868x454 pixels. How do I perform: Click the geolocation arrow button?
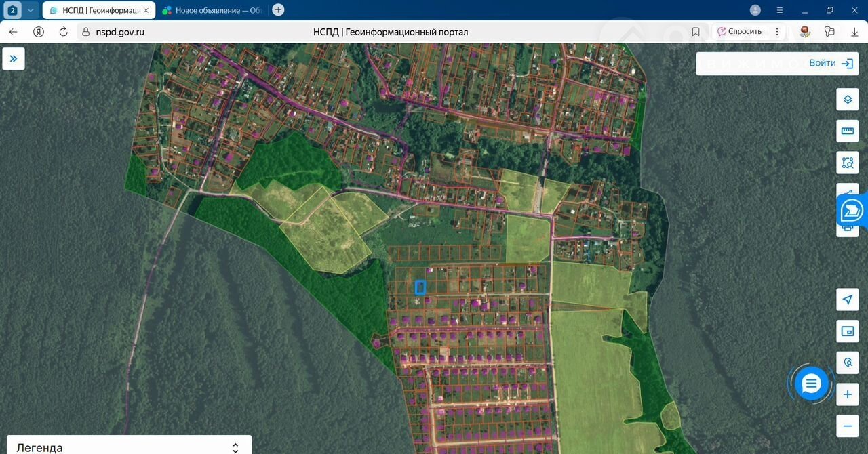point(847,300)
